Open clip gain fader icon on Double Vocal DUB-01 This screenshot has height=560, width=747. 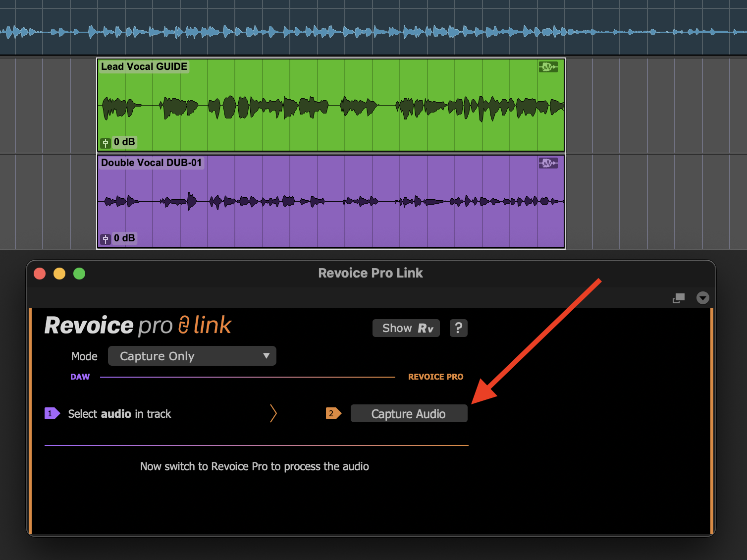pyautogui.click(x=106, y=239)
